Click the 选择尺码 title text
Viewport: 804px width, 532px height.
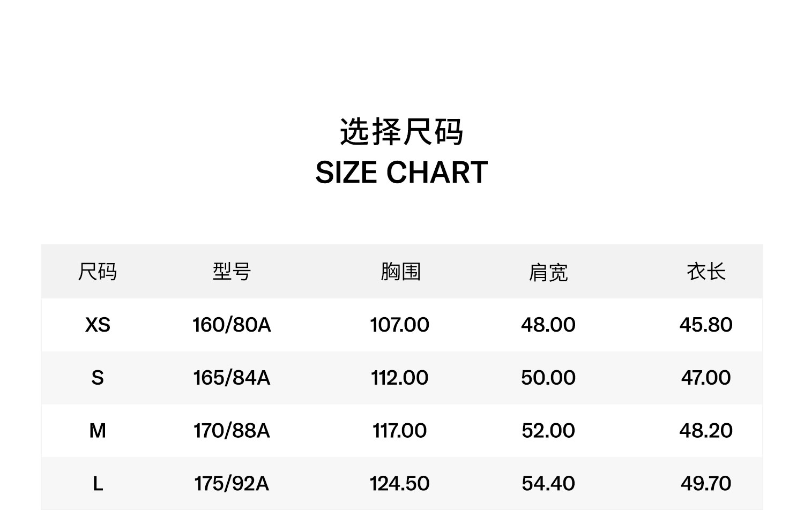[401, 132]
